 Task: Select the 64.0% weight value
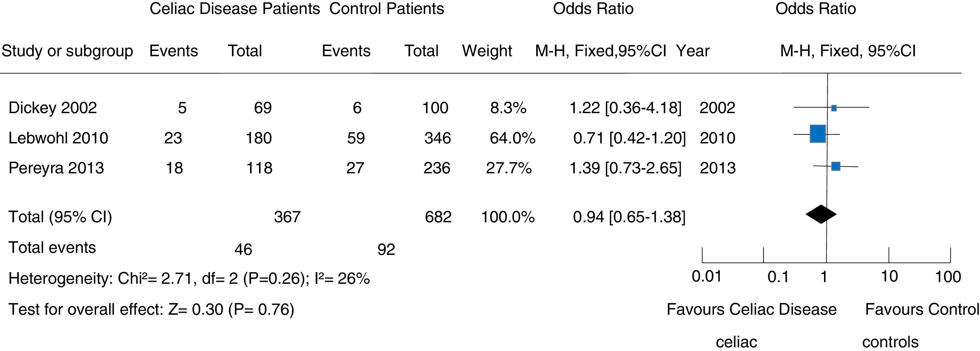click(512, 138)
